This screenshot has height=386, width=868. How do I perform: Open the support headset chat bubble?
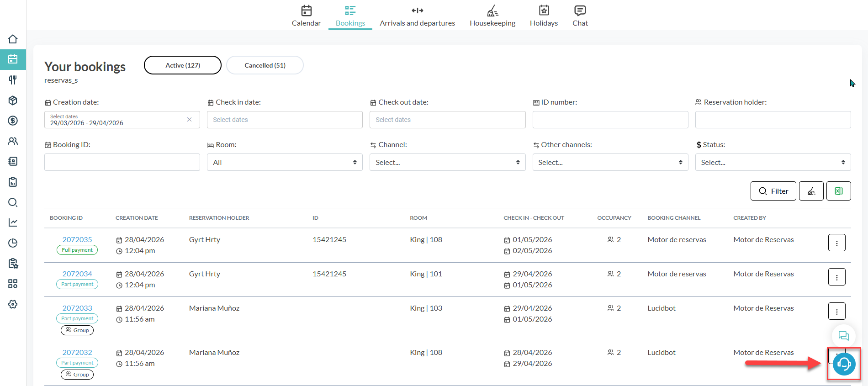(843, 364)
